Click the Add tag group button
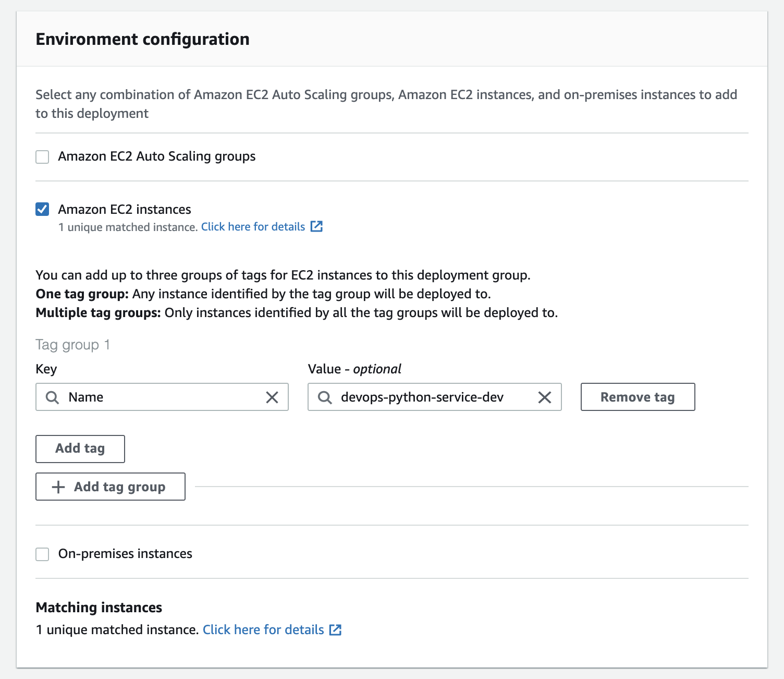784x679 pixels. (x=111, y=487)
